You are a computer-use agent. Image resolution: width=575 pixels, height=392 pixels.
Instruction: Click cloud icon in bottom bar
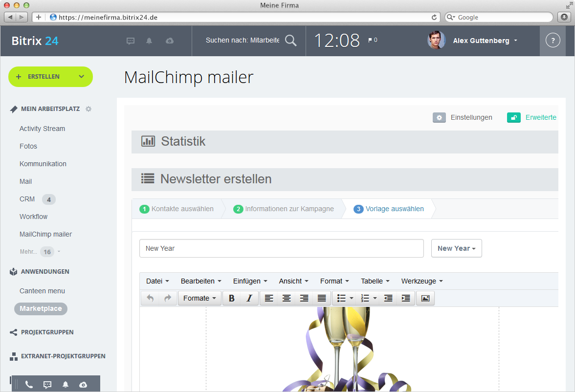(83, 384)
